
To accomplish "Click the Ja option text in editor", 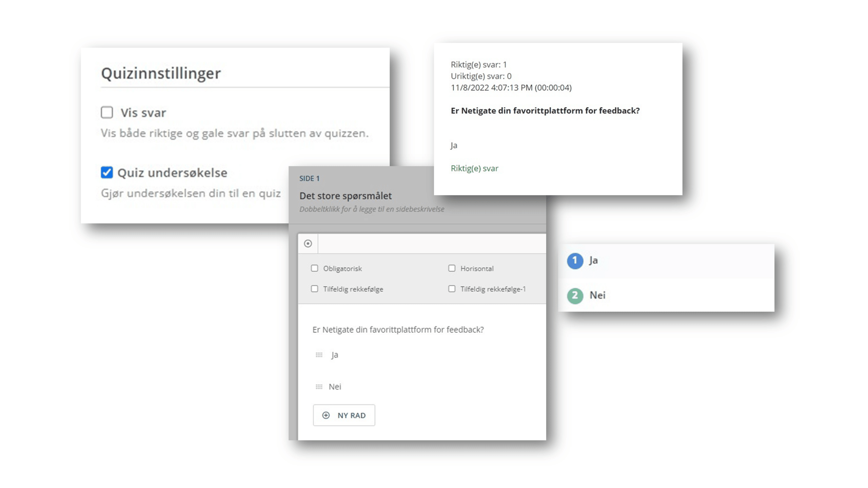I will click(335, 355).
